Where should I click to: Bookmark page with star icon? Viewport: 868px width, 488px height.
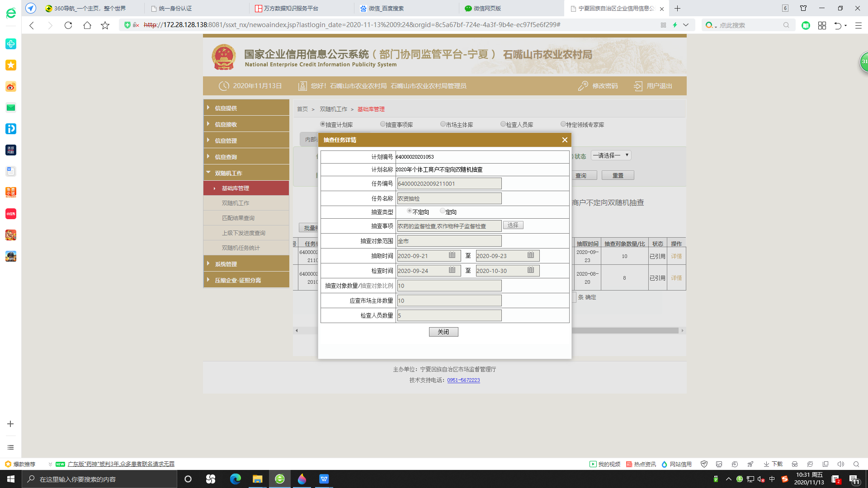(x=105, y=25)
